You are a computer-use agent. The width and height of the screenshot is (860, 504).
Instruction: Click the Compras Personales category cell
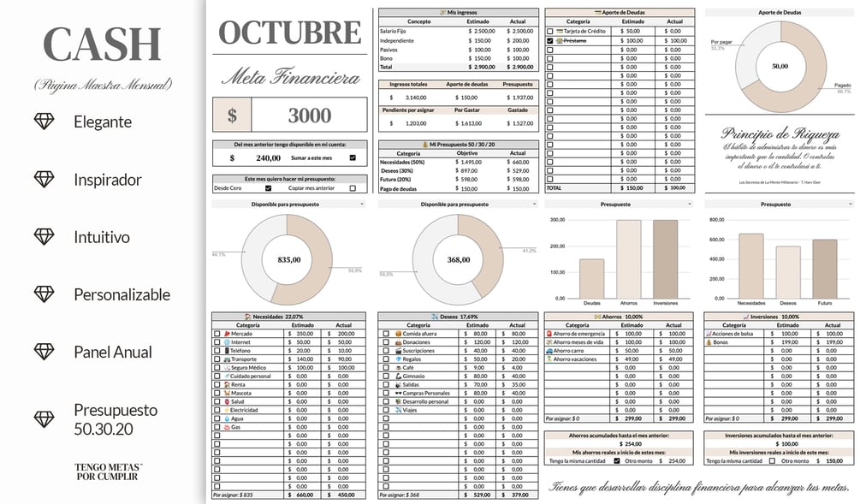(x=418, y=394)
